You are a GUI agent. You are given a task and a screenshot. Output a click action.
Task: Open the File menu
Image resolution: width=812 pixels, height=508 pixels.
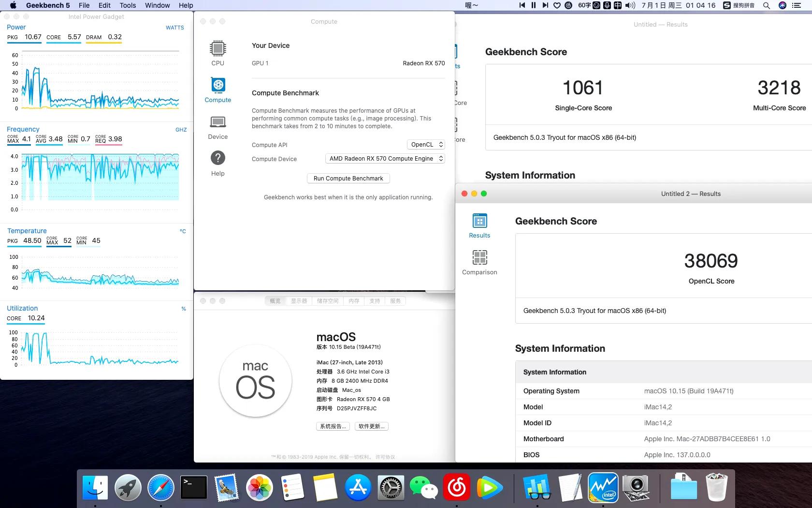[84, 5]
